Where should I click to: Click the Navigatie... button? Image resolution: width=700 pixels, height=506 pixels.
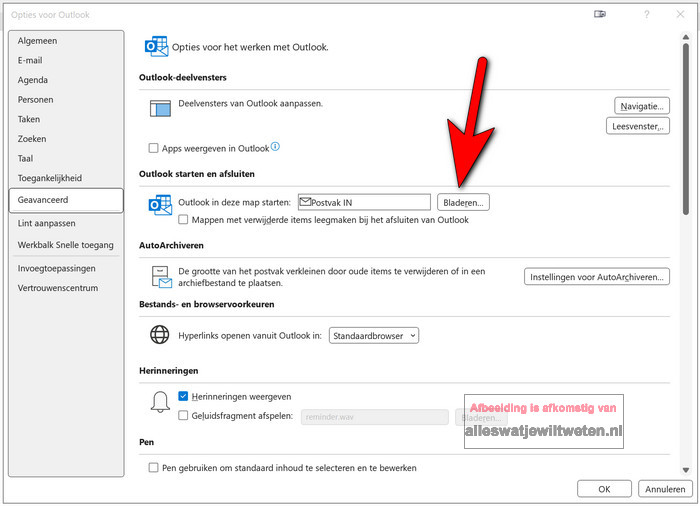642,106
